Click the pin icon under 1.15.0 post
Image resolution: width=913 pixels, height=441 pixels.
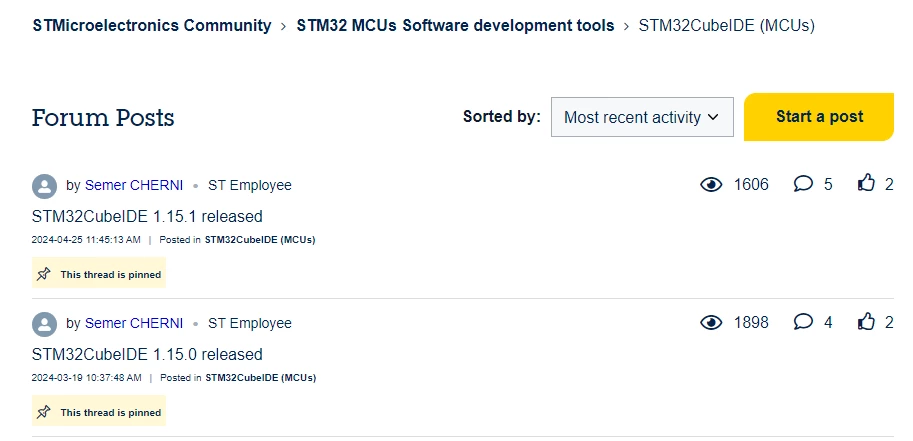[x=44, y=412]
